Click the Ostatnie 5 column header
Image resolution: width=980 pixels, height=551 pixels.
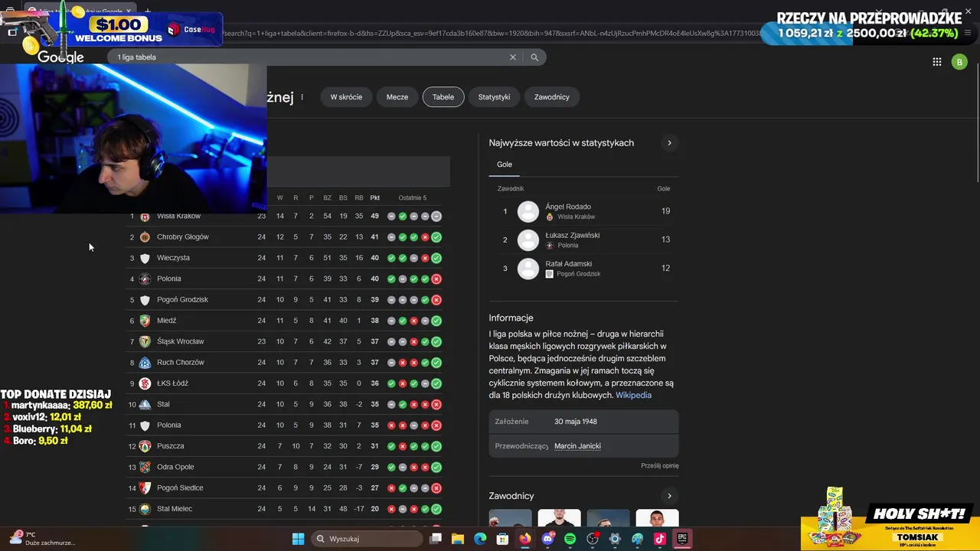point(413,198)
